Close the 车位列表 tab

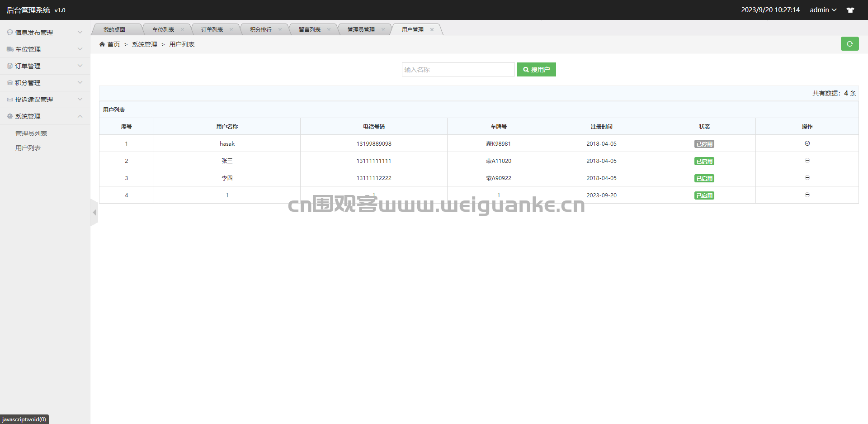(x=182, y=29)
